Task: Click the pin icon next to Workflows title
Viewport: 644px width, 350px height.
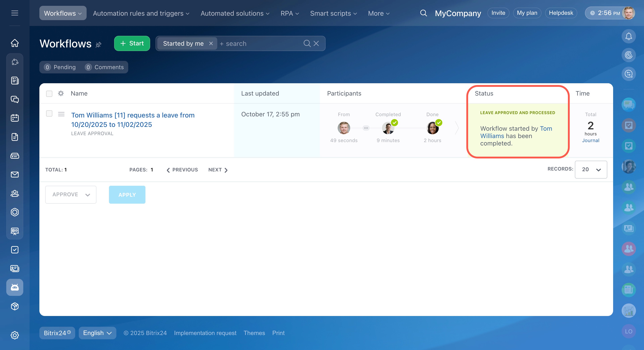Action: (x=98, y=45)
